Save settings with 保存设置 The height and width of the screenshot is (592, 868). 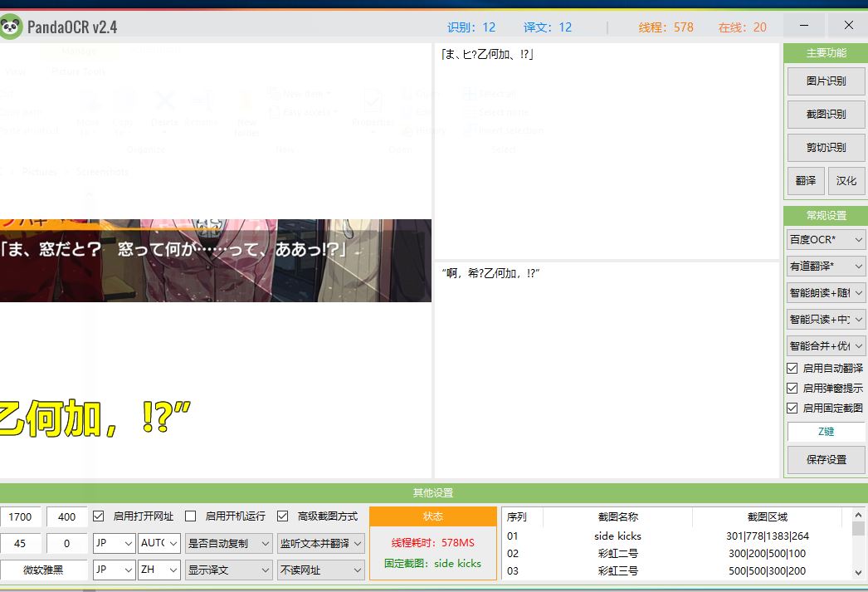click(826, 459)
